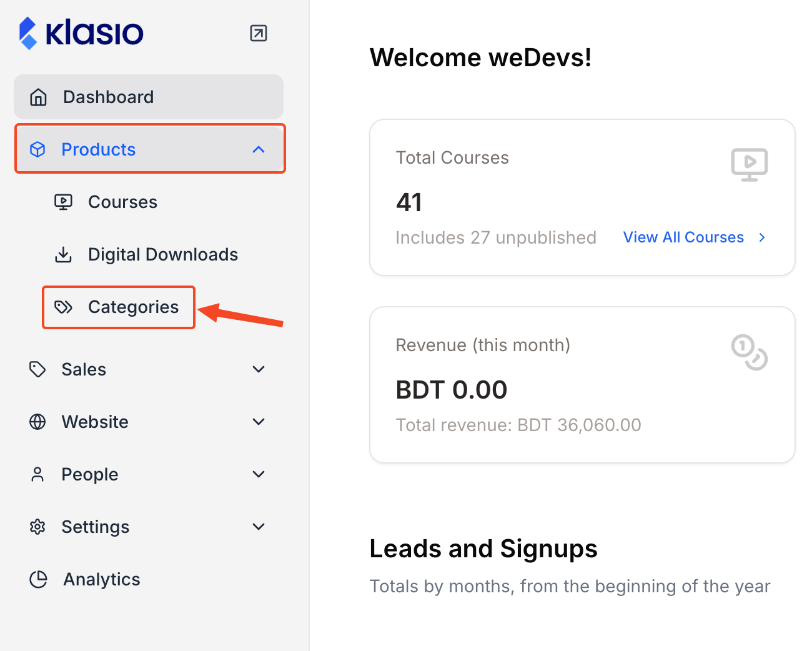Expand the Sales menu chevron

click(259, 369)
